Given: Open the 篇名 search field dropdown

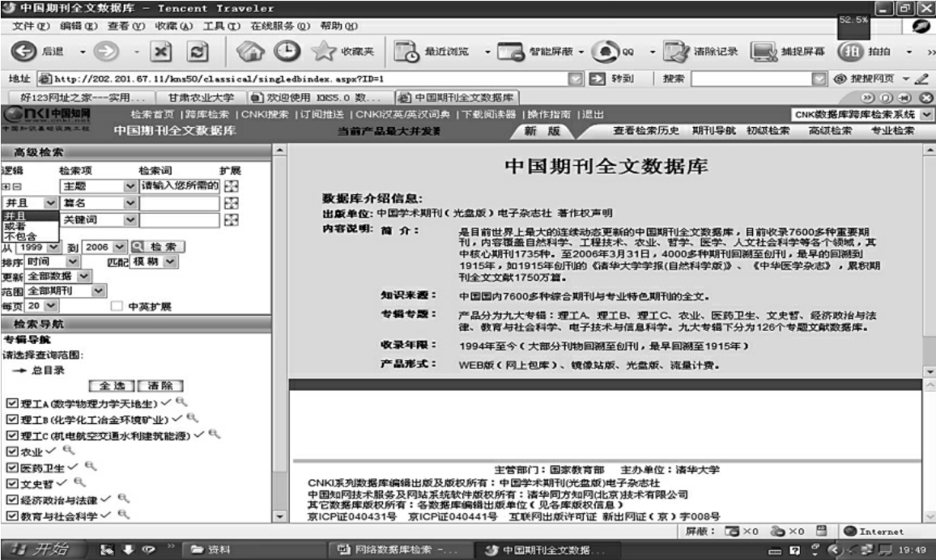Looking at the screenshot, I should coord(130,203).
